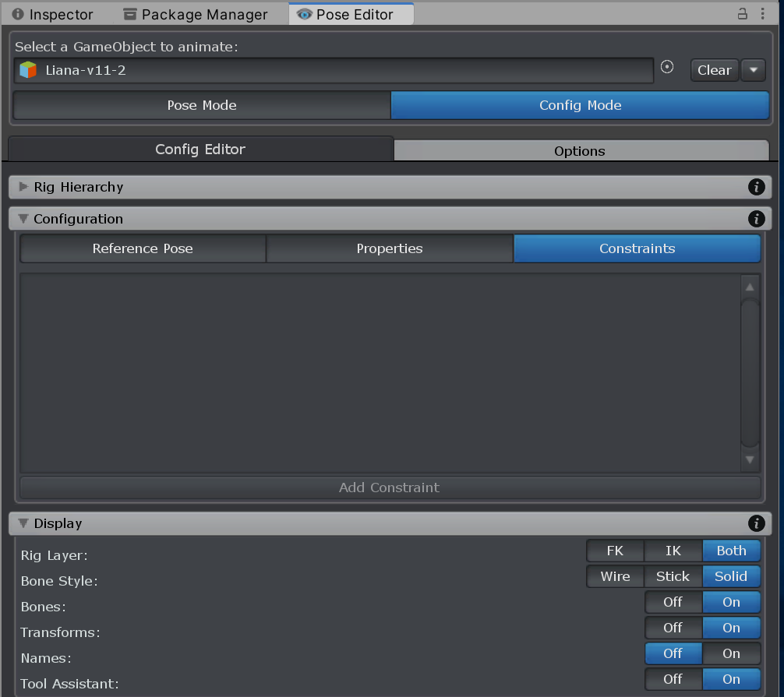Open dropdown arrow next to Clear

pos(754,70)
